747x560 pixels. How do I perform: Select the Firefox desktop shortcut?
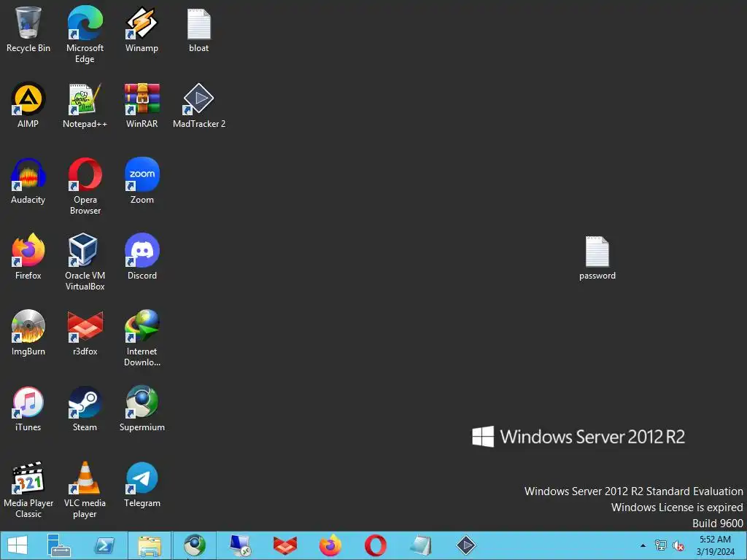click(x=28, y=257)
